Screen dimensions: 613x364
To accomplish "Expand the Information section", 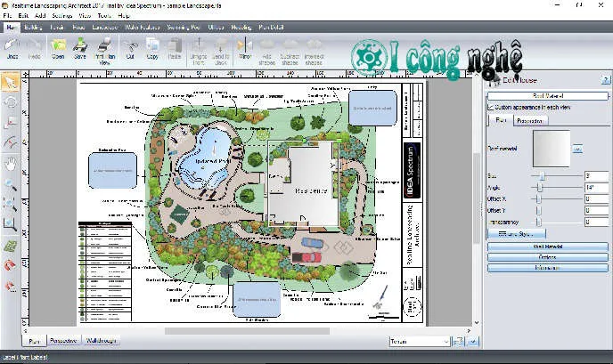I will coord(548,268).
